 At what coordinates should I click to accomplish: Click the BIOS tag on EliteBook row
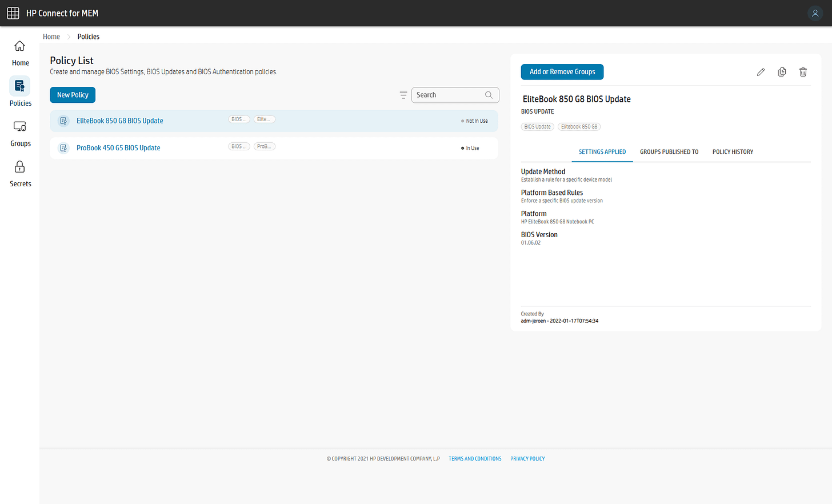coord(239,119)
